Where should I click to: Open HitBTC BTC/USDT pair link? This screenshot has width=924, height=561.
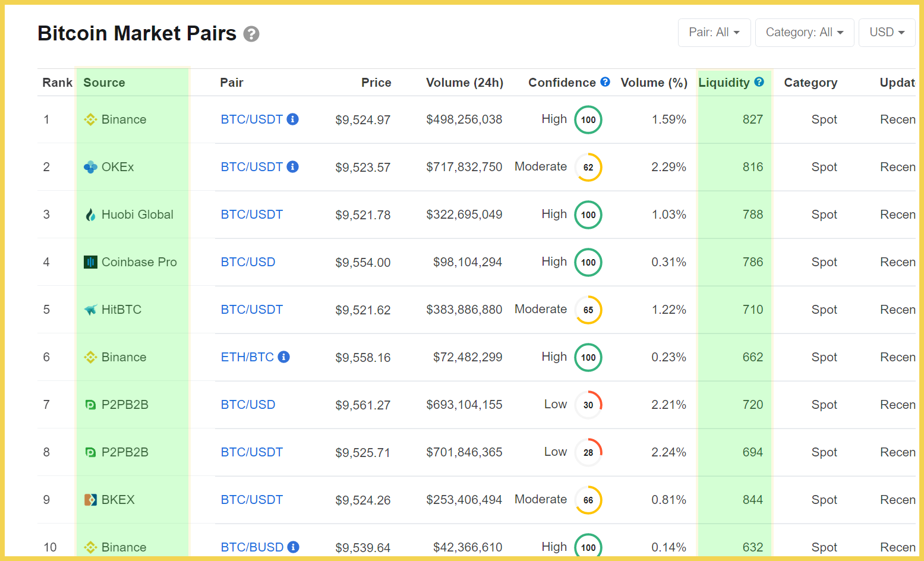click(x=252, y=310)
